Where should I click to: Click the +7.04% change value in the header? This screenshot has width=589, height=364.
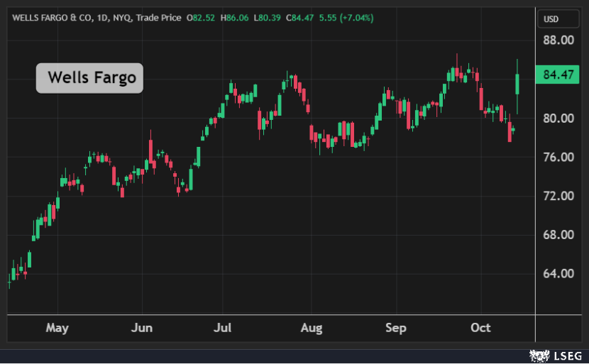click(357, 17)
